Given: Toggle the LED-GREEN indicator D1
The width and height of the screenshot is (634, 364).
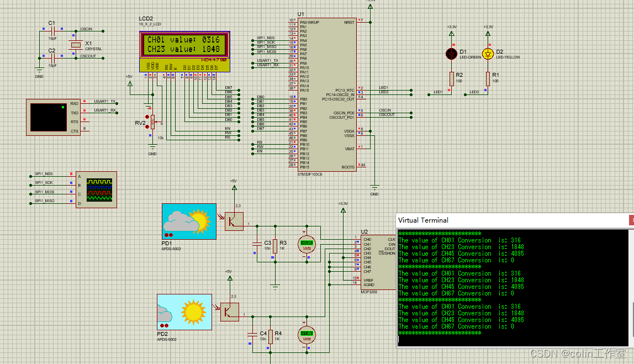Looking at the screenshot, I should coord(452,55).
